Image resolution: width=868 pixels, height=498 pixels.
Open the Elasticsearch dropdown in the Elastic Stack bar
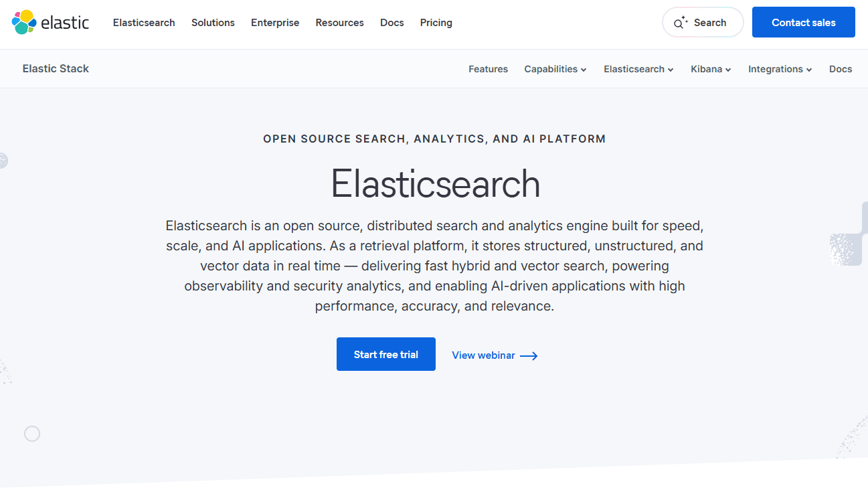tap(638, 69)
